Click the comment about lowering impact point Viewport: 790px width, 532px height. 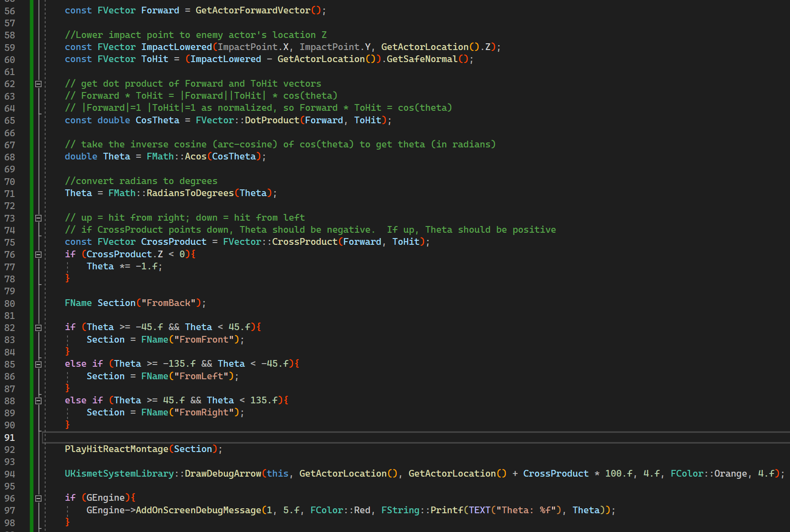click(196, 35)
